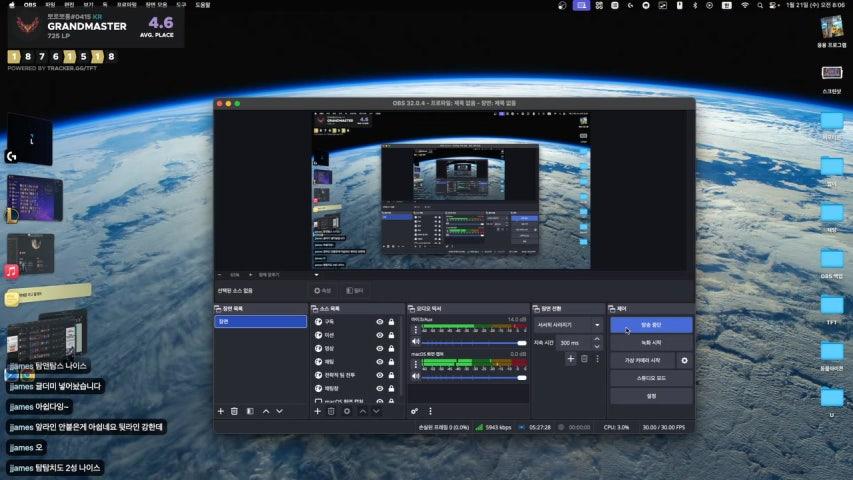The height and width of the screenshot is (480, 853).
Task: Open the 속성 properties gear button
Action: click(x=322, y=290)
